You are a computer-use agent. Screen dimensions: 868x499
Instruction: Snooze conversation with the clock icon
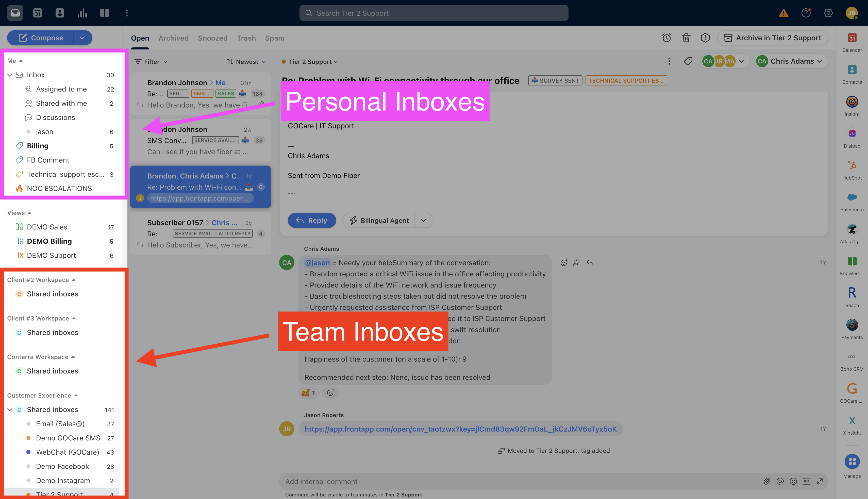tap(666, 38)
